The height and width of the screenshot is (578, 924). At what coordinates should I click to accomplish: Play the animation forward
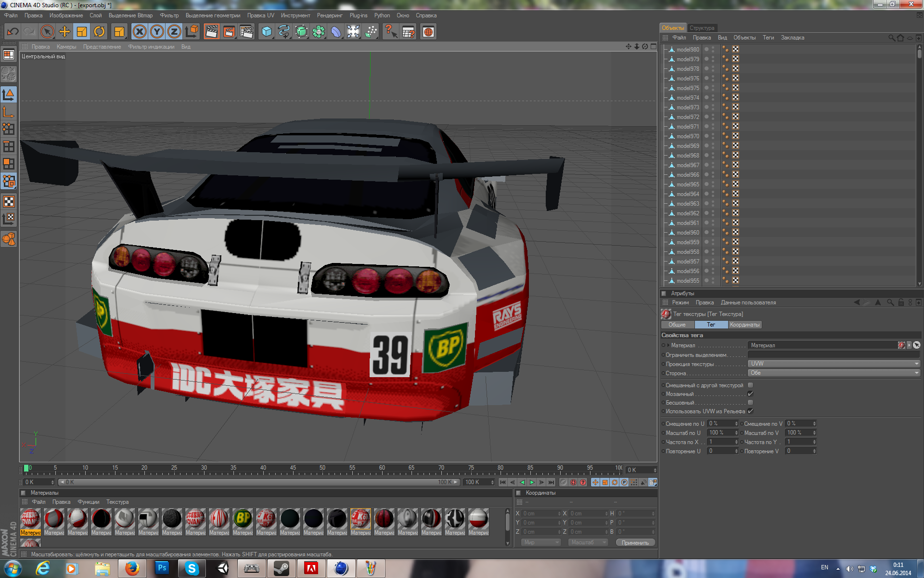click(x=532, y=482)
